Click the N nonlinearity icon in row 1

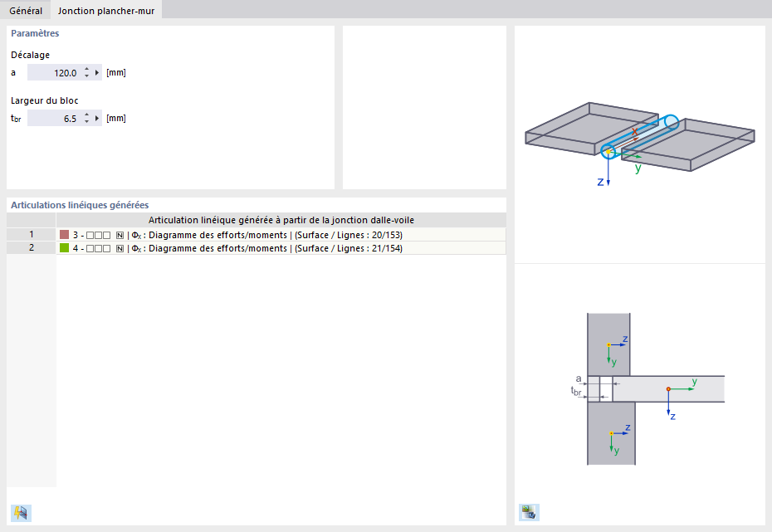(x=120, y=235)
